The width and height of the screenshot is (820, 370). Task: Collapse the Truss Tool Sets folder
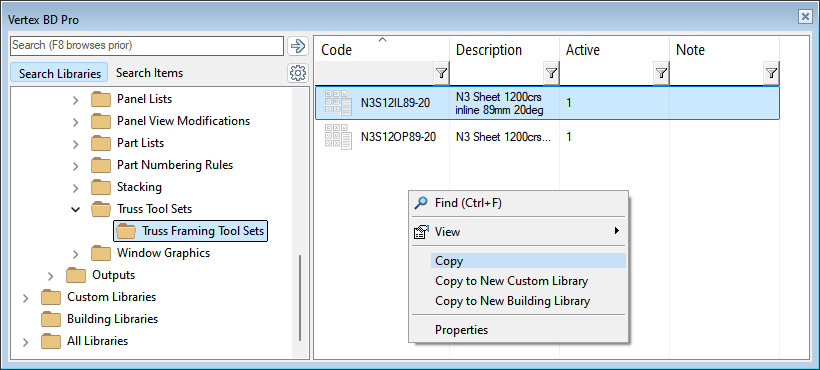(x=76, y=209)
